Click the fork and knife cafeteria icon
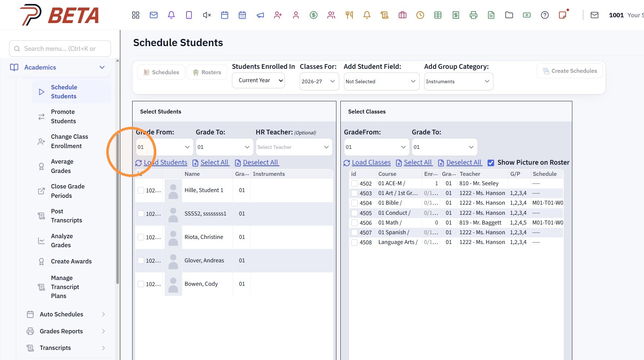The image size is (644, 360). pos(349,15)
